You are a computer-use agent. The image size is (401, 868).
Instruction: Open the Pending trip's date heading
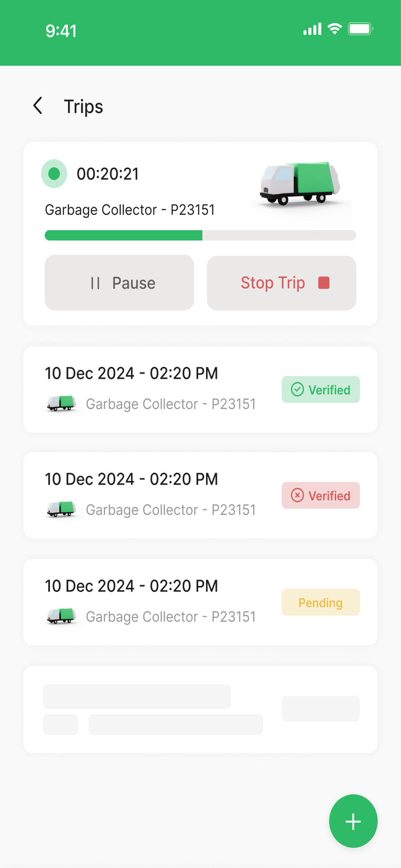[x=131, y=586]
